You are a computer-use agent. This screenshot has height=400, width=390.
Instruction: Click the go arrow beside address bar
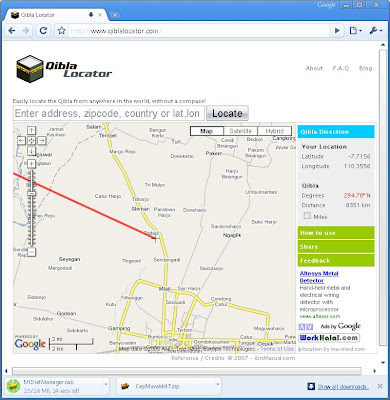click(337, 31)
